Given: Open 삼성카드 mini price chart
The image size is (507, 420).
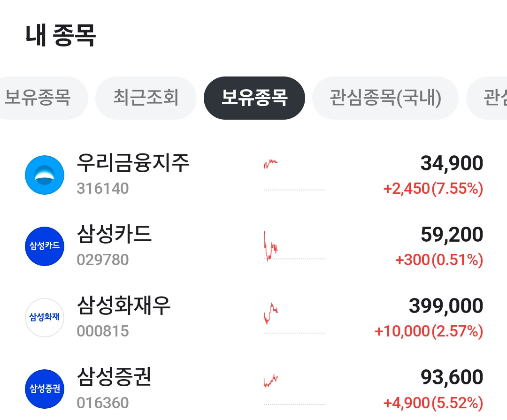Looking at the screenshot, I should pyautogui.click(x=294, y=246).
